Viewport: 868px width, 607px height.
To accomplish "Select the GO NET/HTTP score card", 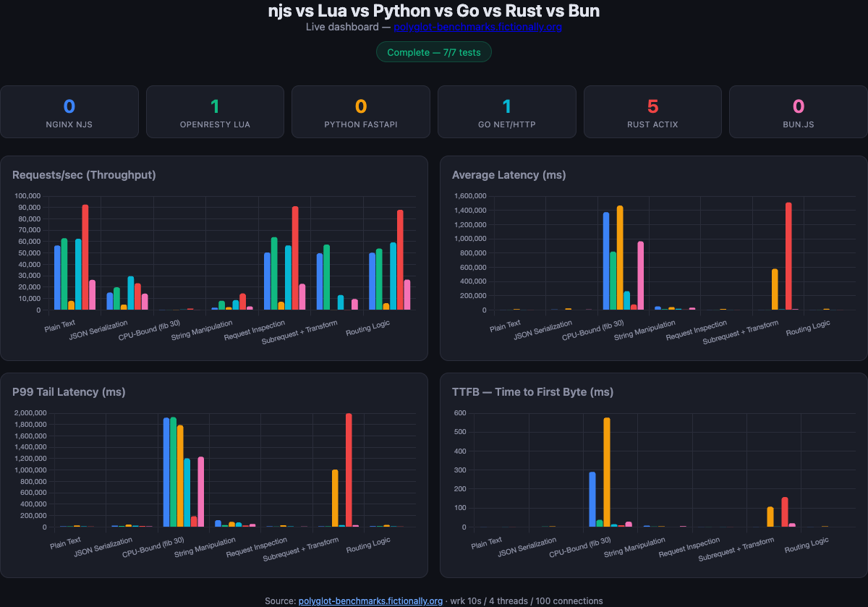I will coord(507,111).
